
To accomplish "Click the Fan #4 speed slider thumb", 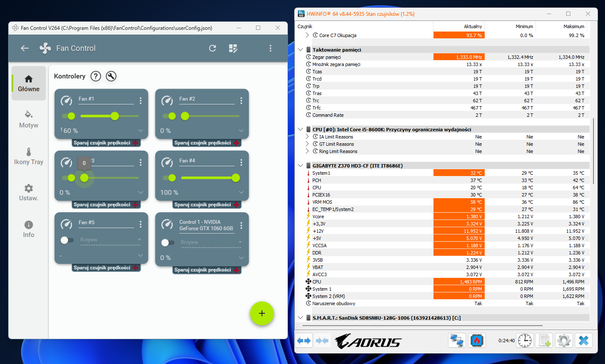I will click(x=236, y=178).
